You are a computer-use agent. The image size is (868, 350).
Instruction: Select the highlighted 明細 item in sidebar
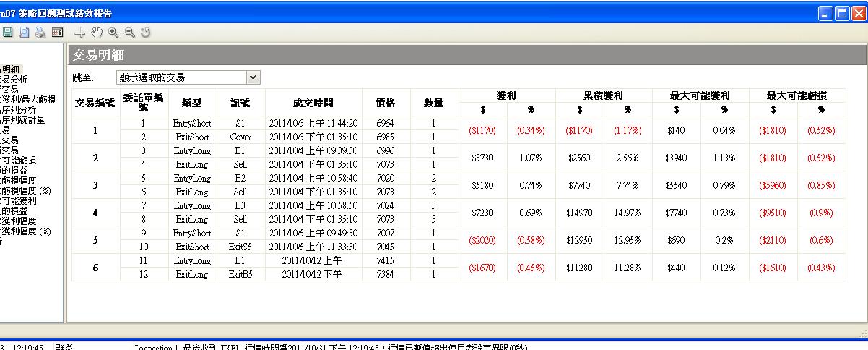[11, 69]
